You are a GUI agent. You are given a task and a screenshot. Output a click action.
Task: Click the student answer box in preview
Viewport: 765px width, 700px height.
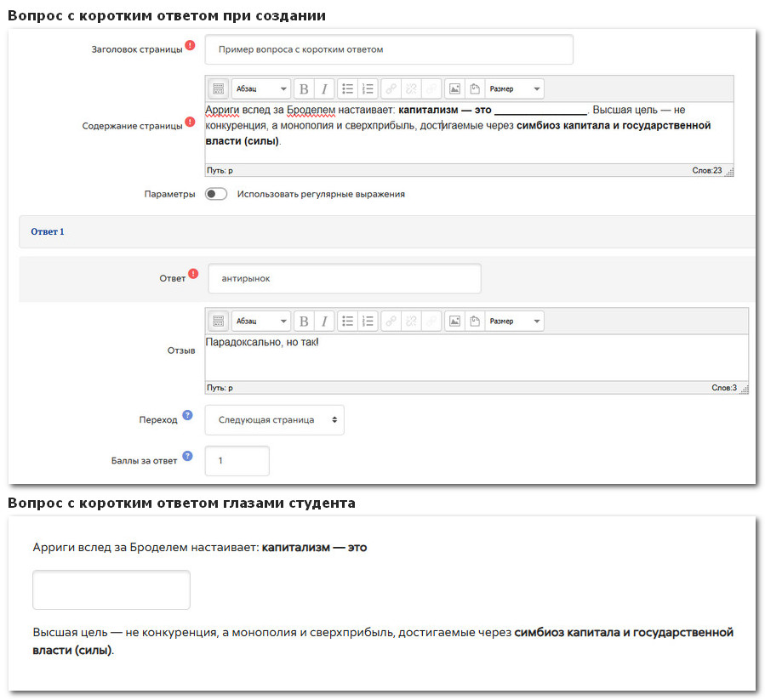[111, 589]
